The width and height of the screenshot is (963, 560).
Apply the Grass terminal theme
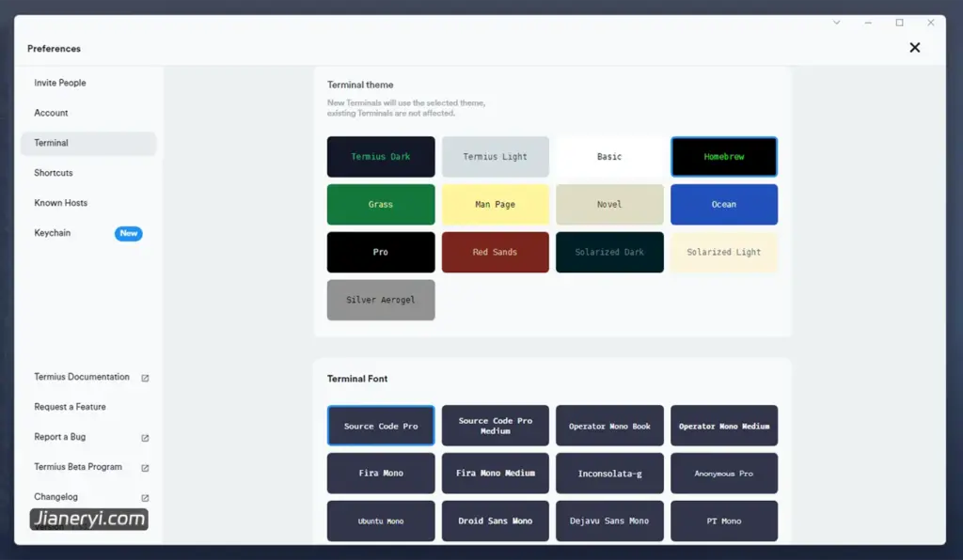tap(381, 205)
